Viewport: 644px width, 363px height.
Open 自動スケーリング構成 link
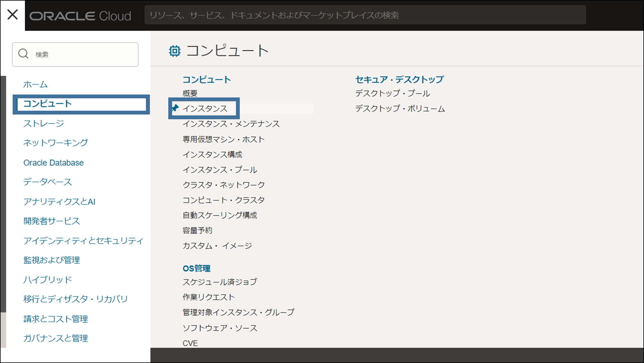point(220,215)
